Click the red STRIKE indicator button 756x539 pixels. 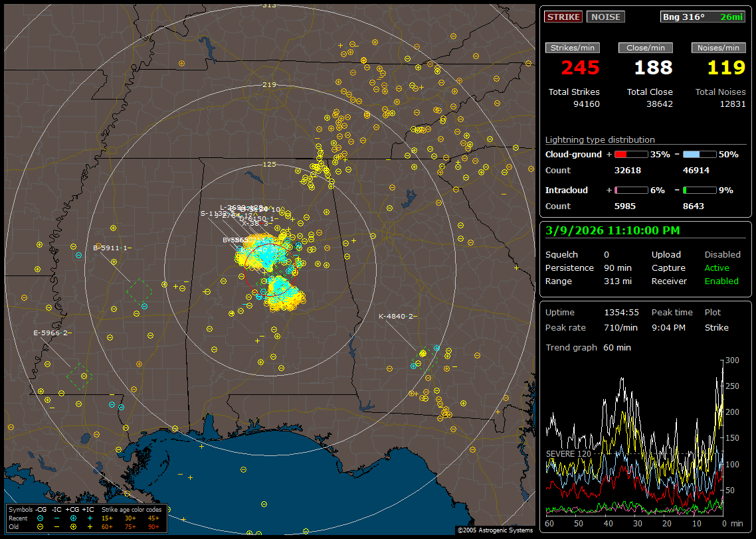pyautogui.click(x=563, y=17)
